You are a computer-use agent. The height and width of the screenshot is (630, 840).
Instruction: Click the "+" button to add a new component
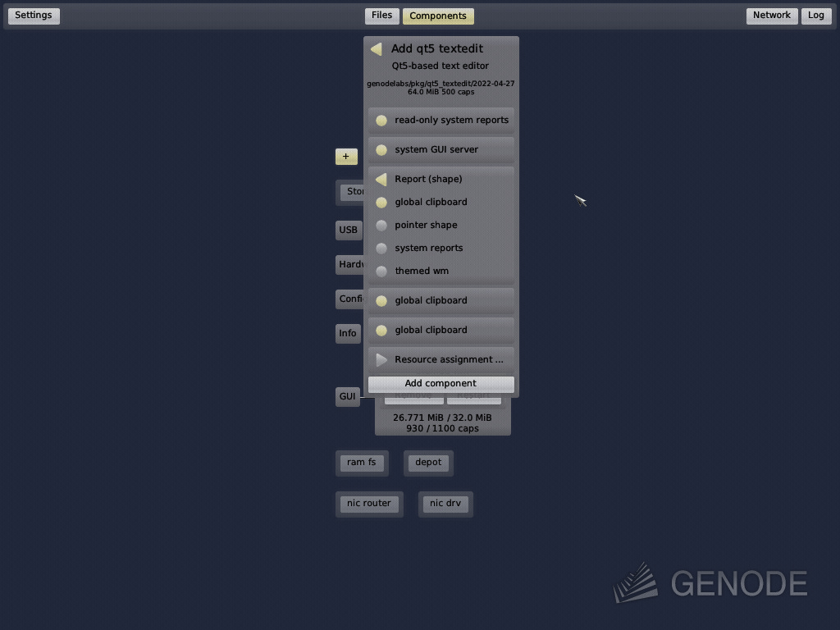click(x=345, y=156)
